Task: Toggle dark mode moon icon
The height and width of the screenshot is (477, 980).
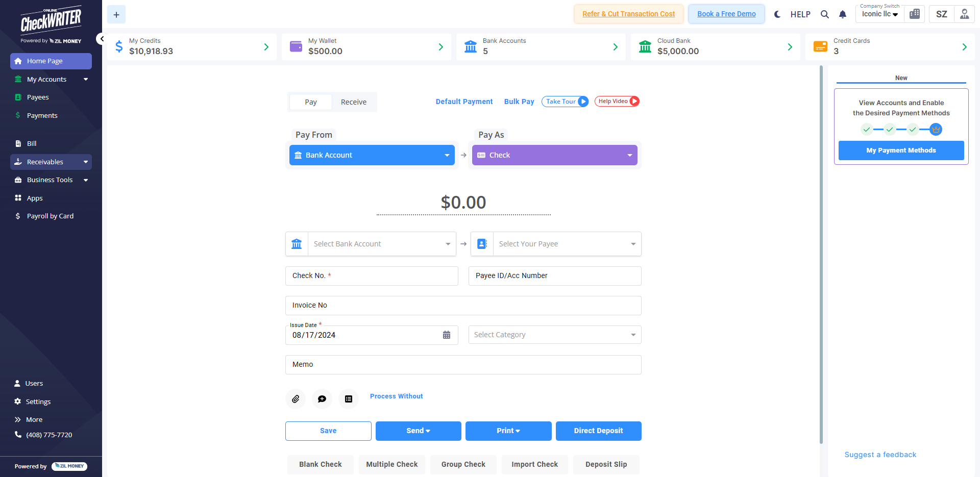Action: pos(777,14)
